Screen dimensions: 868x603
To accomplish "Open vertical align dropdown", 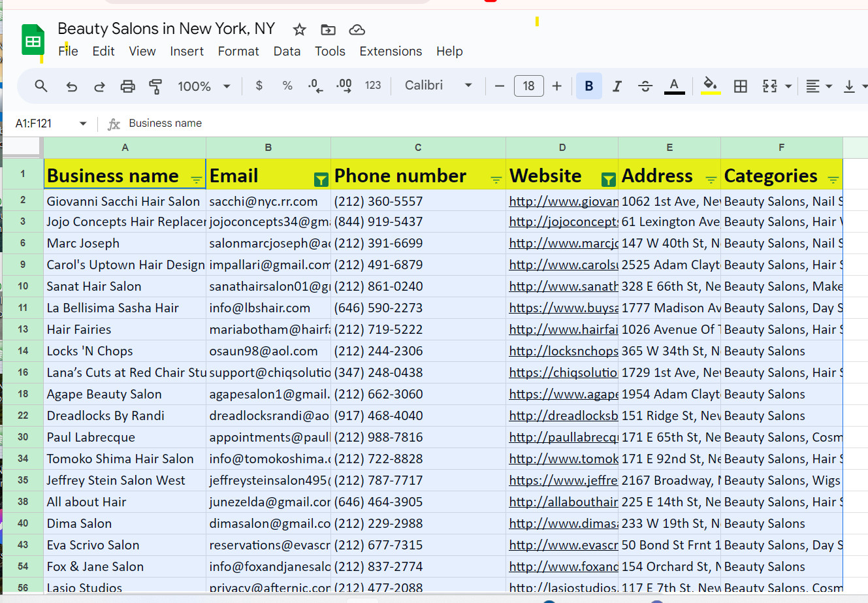I will click(x=855, y=86).
